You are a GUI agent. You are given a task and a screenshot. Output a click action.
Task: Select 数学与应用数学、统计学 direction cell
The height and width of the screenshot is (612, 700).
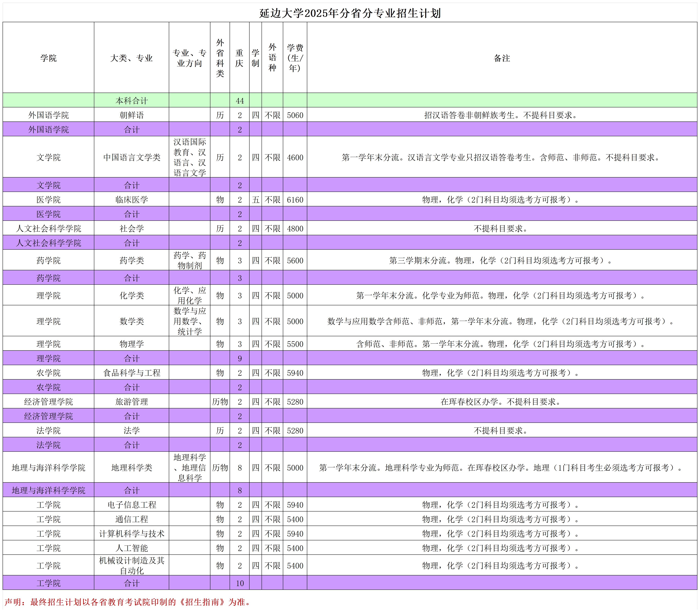click(x=189, y=321)
